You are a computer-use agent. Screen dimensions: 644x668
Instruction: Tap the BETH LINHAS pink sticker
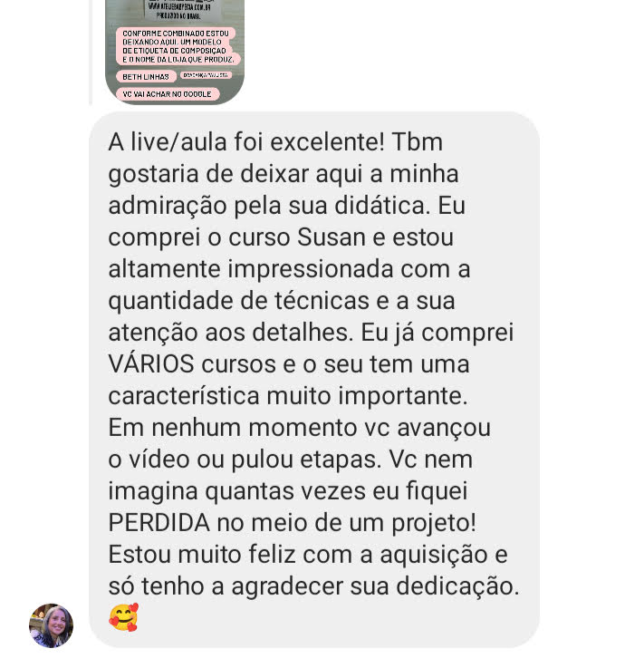point(146,77)
